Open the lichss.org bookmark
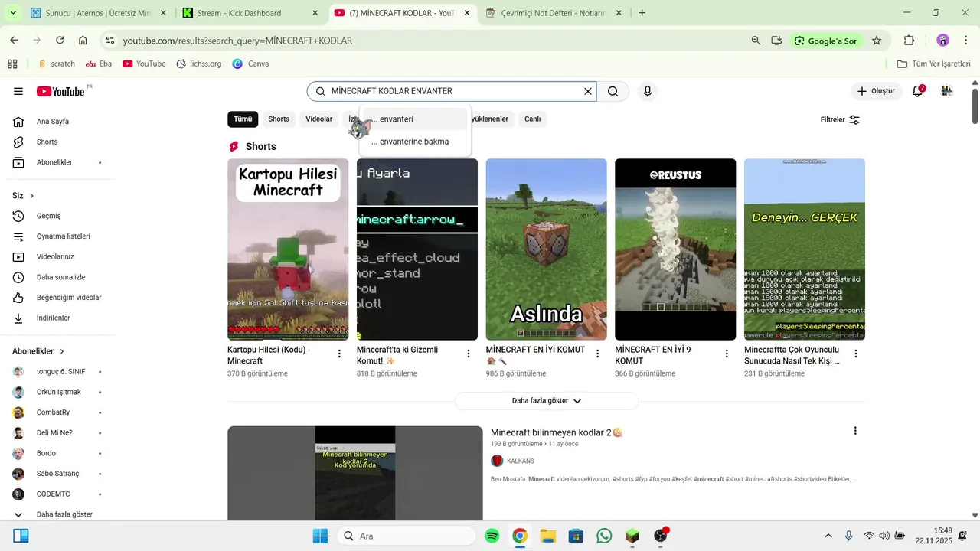Viewport: 980px width, 551px height. click(199, 64)
